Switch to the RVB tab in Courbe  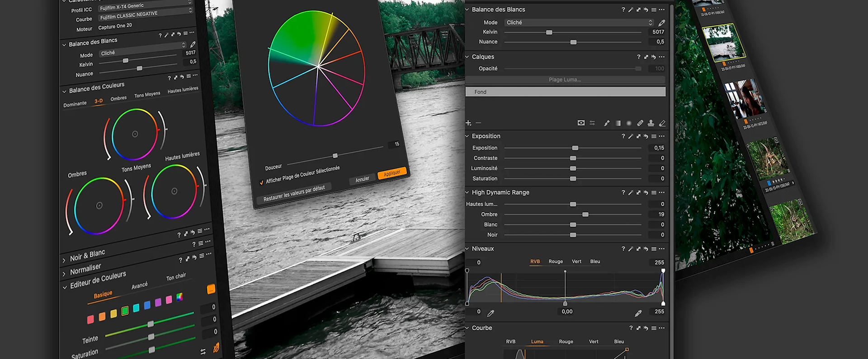coord(510,342)
